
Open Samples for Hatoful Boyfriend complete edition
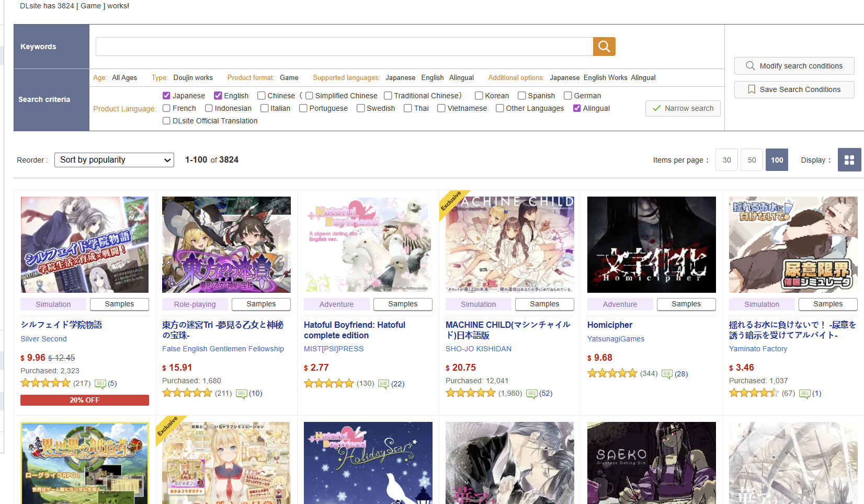403,304
